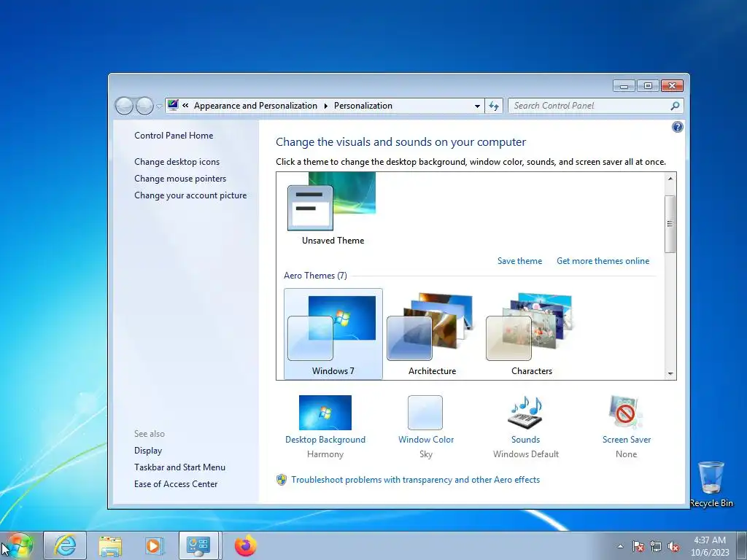Launch Internet Explorer from taskbar
The height and width of the screenshot is (560, 747).
(x=65, y=545)
